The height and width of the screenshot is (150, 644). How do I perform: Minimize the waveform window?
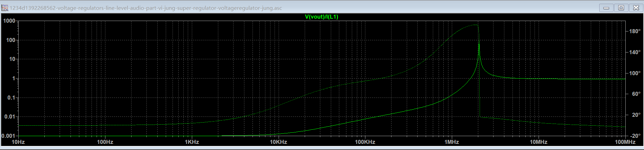[x=606, y=8]
